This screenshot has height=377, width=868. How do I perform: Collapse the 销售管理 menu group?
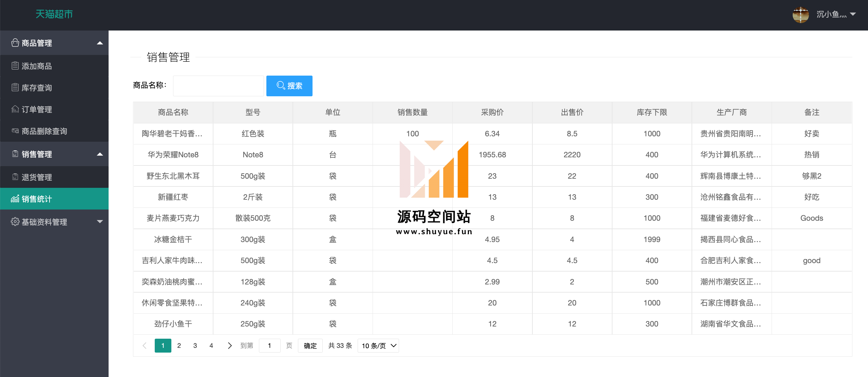tap(100, 154)
